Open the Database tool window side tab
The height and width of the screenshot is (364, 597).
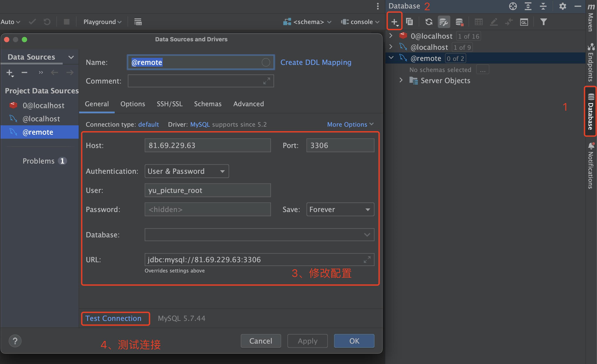click(x=591, y=112)
